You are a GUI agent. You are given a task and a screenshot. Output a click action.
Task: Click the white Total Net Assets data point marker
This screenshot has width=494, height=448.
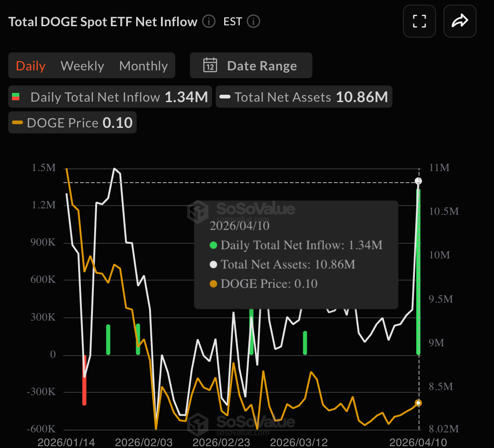coord(418,181)
